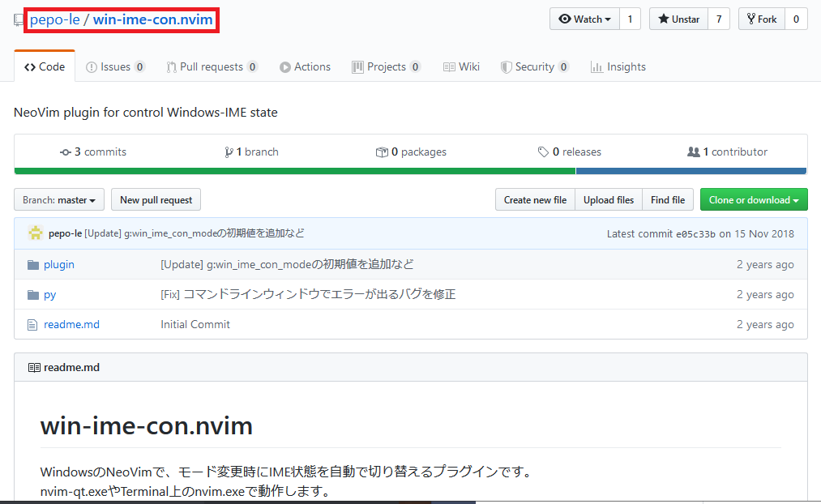Open the Branch: master dropdown
Viewport: 821px width, 504px height.
[59, 199]
